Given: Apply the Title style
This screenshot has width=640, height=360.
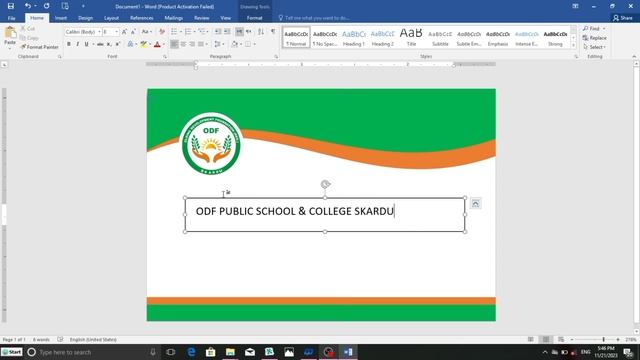Looking at the screenshot, I should point(411,38).
